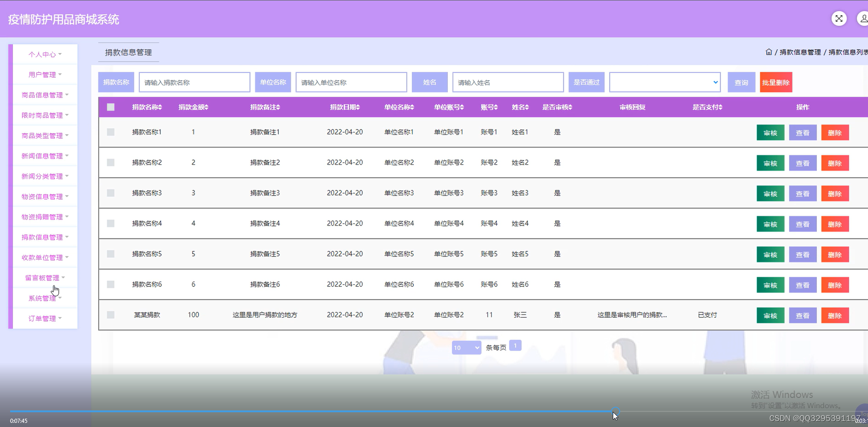
Task: Expand 新闻信息管理 sidebar menu
Action: coord(45,156)
